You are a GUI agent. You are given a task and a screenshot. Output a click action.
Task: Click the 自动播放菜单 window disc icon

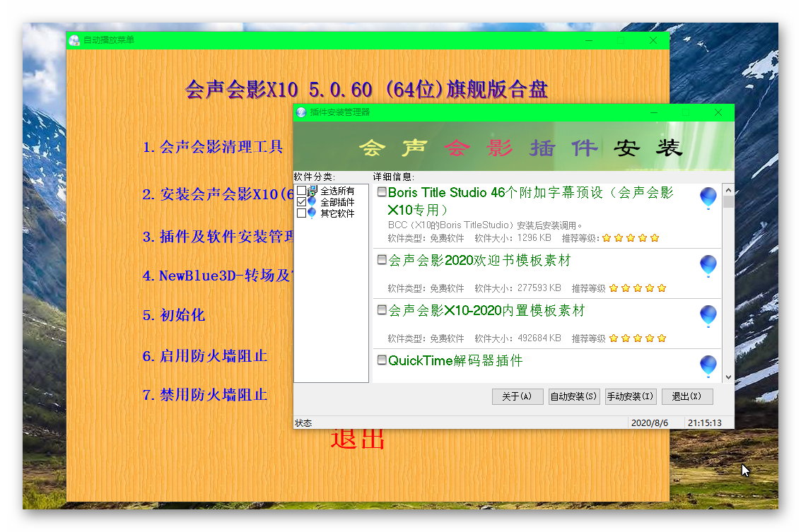(x=74, y=40)
